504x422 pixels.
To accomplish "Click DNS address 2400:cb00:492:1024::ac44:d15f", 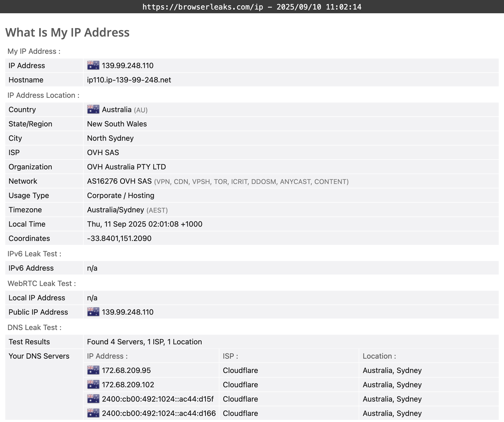I will pyautogui.click(x=158, y=399).
